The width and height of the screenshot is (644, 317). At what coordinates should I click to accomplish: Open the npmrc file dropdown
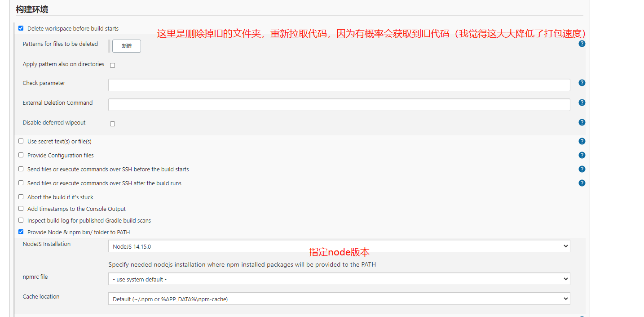[x=339, y=279]
